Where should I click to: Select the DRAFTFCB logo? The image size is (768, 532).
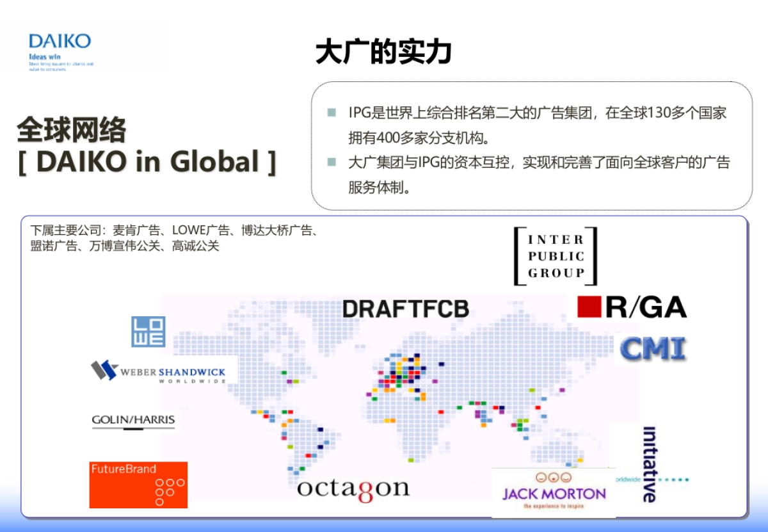406,309
